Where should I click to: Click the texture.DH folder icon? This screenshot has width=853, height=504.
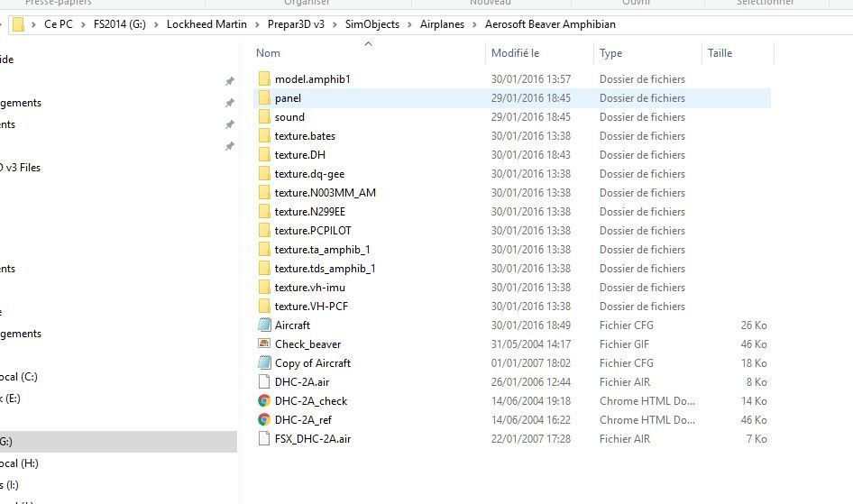pos(264,155)
